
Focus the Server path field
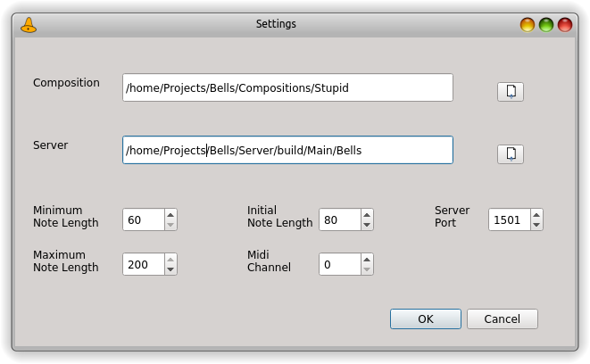287,150
